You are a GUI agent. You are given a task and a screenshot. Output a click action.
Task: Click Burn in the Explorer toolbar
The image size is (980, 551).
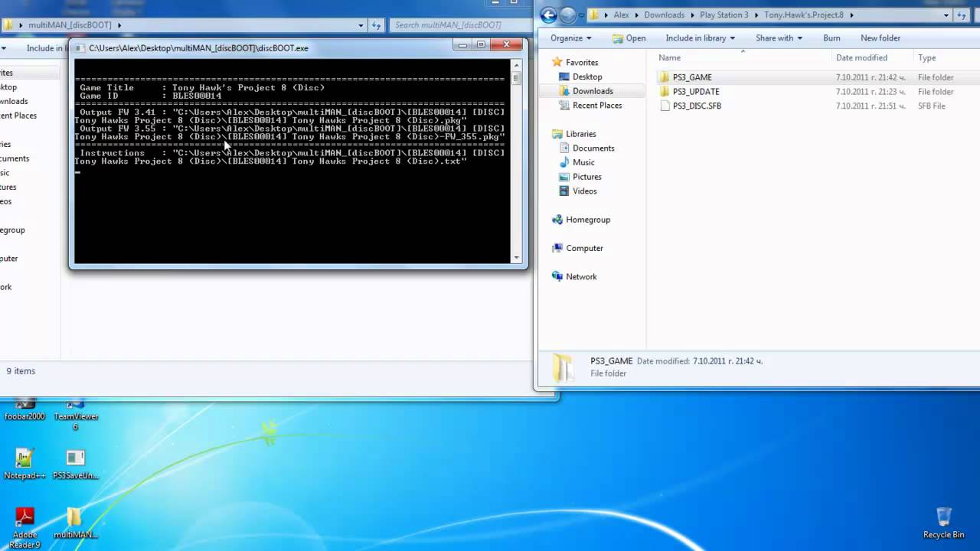click(x=831, y=38)
